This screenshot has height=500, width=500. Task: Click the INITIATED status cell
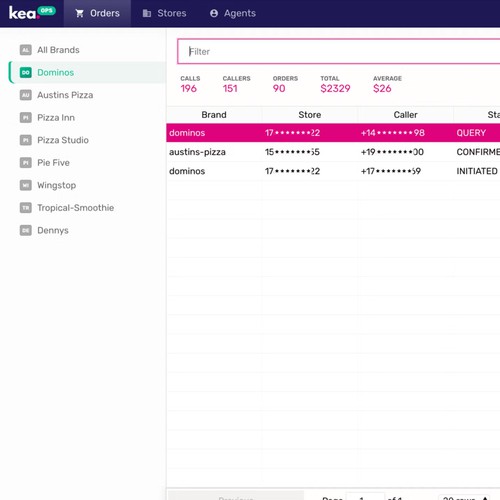[x=477, y=171]
